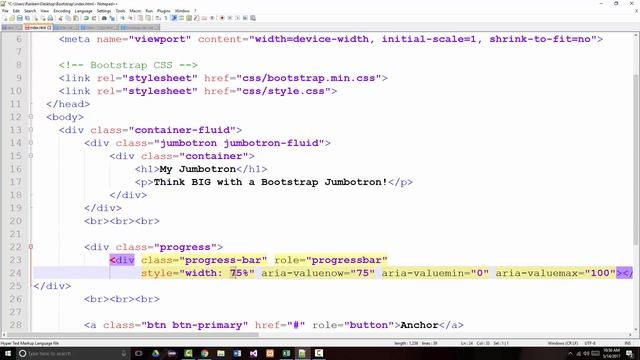Open Google Drive from taskbar

(x=156, y=353)
